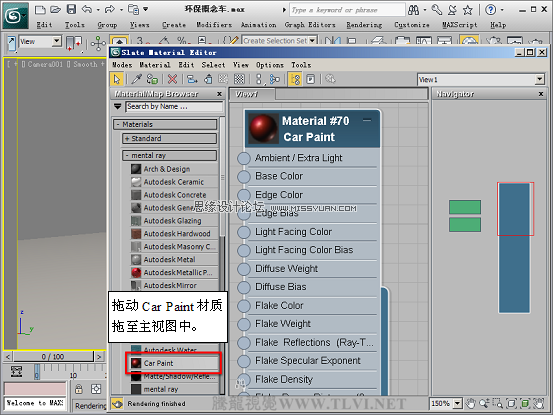Open the reference coordinate View dropdown
Screen dimensions: 553x415
click(56, 42)
